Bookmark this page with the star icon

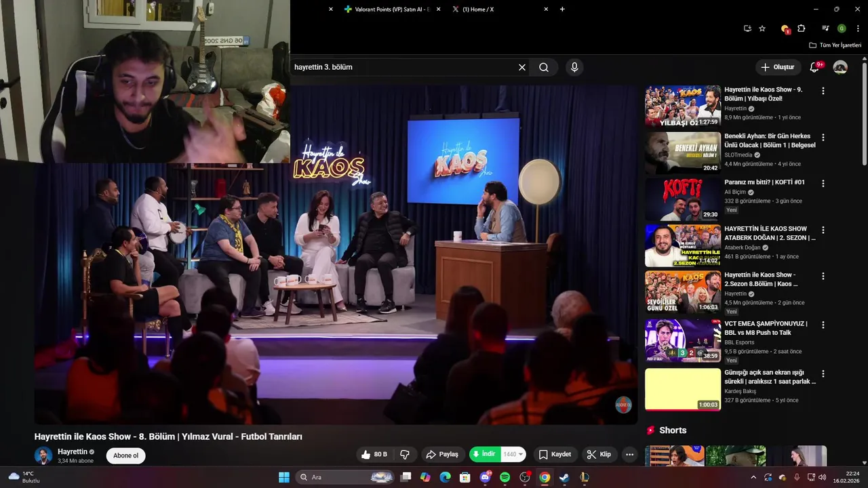762,28
